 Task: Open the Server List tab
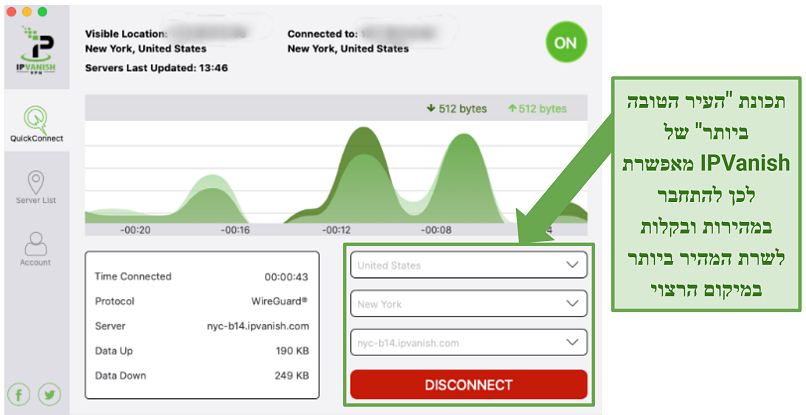coord(36,188)
